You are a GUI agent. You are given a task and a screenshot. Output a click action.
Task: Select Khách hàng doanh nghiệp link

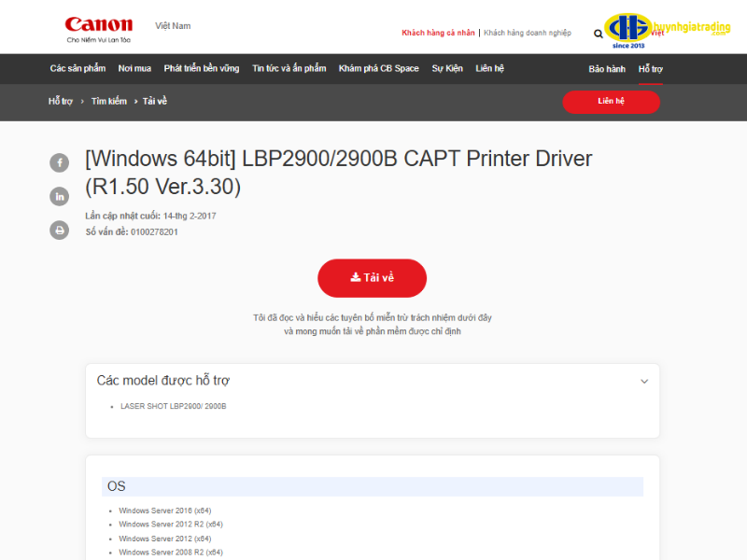528,33
